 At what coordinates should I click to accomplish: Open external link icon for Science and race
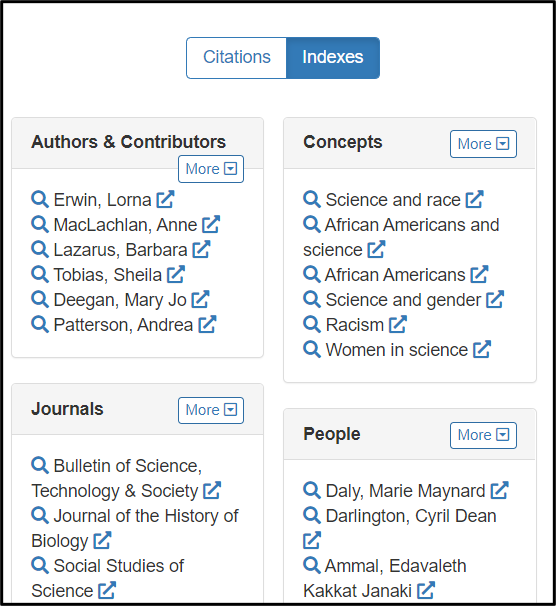pyautogui.click(x=474, y=199)
